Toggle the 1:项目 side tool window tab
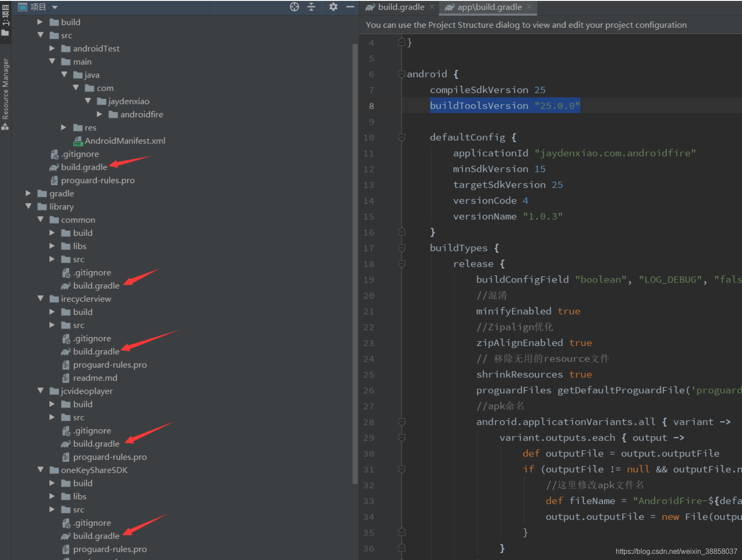This screenshot has height=560, width=742. 5,20
